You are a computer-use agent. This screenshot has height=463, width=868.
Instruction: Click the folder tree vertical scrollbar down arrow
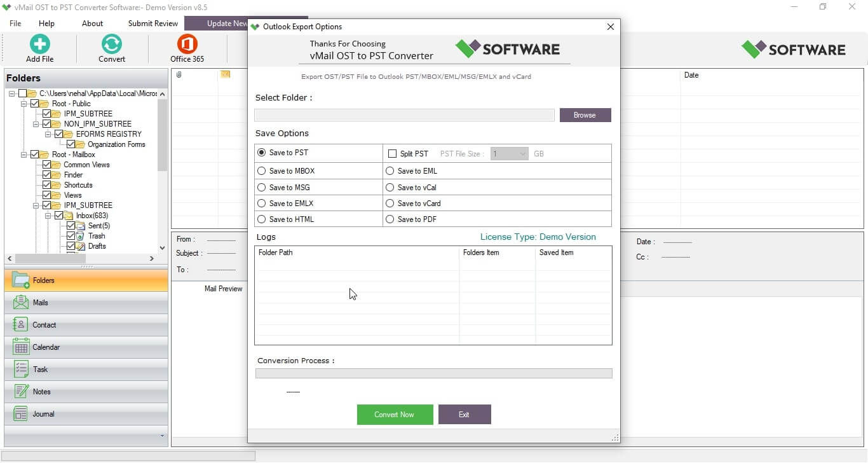pos(162,249)
